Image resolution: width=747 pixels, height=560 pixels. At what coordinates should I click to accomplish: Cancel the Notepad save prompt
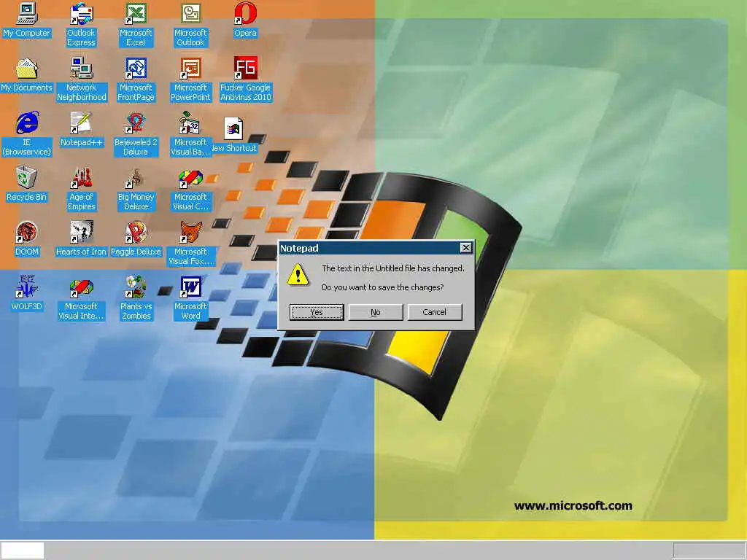435,312
